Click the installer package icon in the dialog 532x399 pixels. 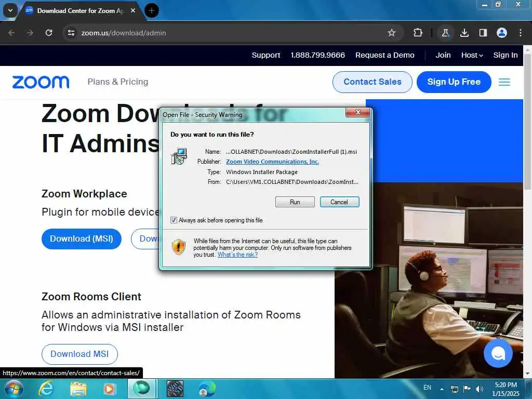pyautogui.click(x=179, y=156)
